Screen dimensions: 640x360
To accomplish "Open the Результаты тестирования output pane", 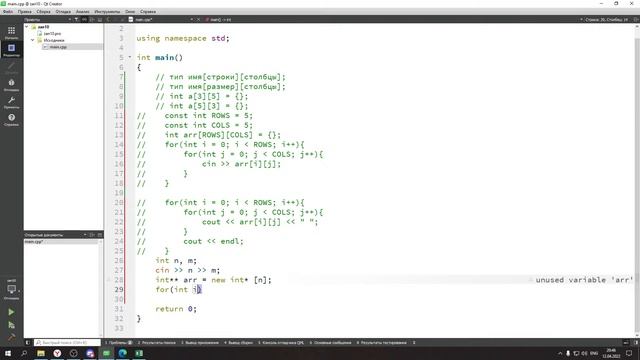I will (x=381, y=342).
